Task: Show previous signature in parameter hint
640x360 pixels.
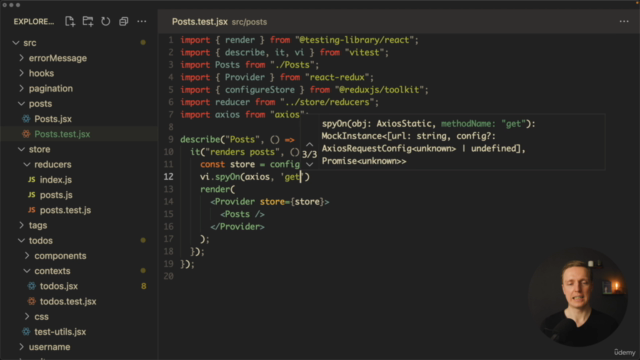Action: (309, 144)
